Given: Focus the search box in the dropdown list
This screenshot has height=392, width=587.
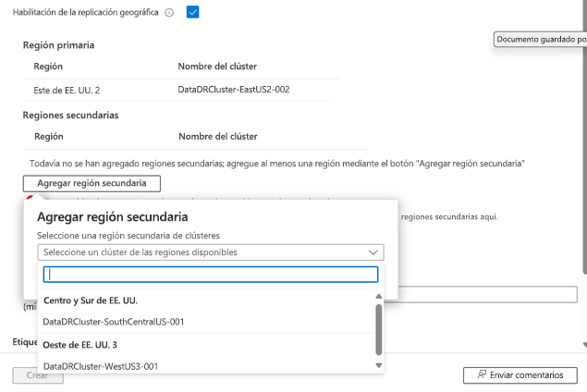Looking at the screenshot, I should click(211, 275).
